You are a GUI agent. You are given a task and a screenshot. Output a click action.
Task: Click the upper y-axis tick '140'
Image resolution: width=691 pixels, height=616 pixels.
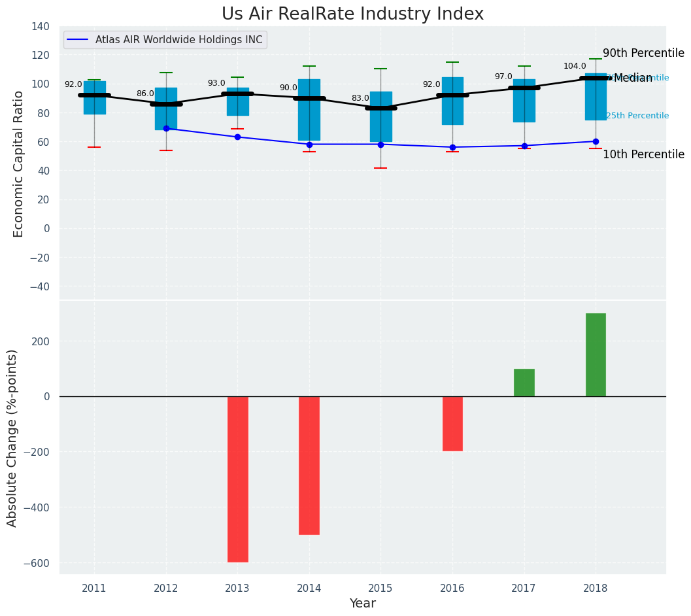[x=41, y=26]
